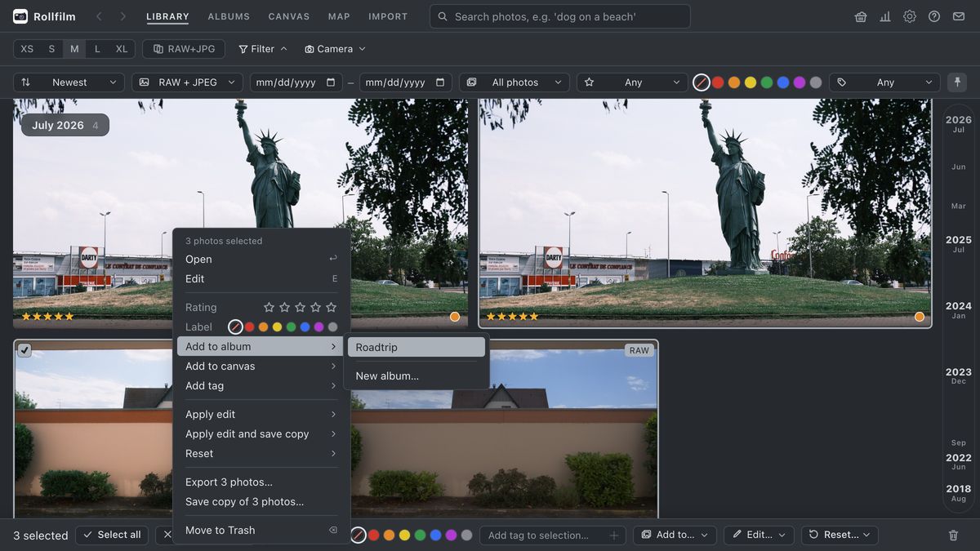Set first star in context menu Rating
This screenshot has height=551, width=980.
269,307
